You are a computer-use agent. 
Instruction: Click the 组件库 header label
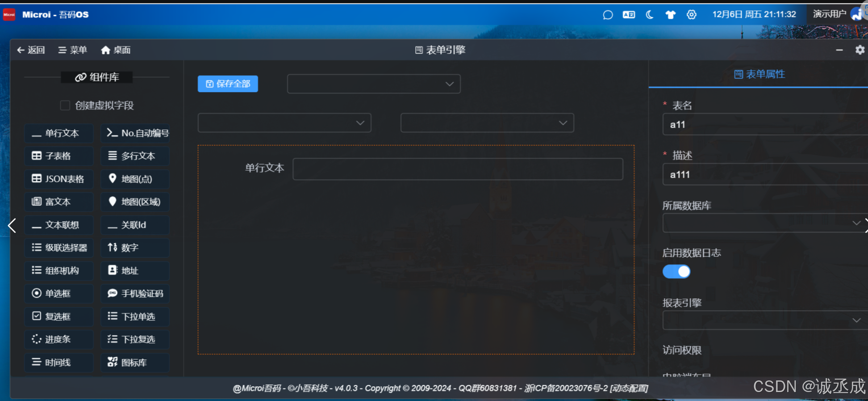click(97, 77)
